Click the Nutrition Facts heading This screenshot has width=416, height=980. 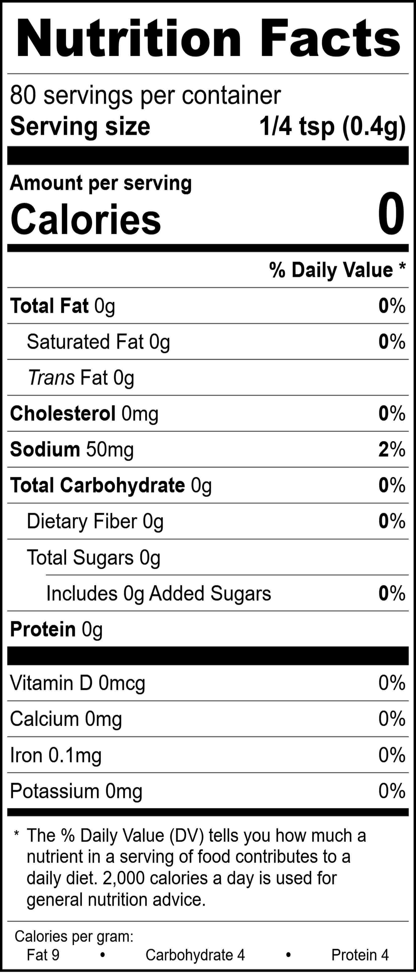[208, 39]
